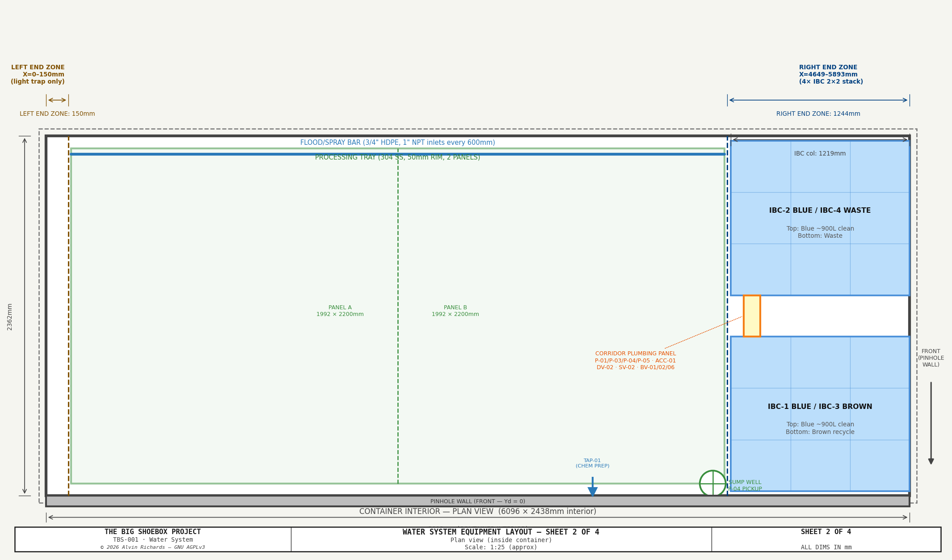Click the FRONT (PINHOLE WALL) label
This screenshot has height=560, width=952.
[x=931, y=358]
